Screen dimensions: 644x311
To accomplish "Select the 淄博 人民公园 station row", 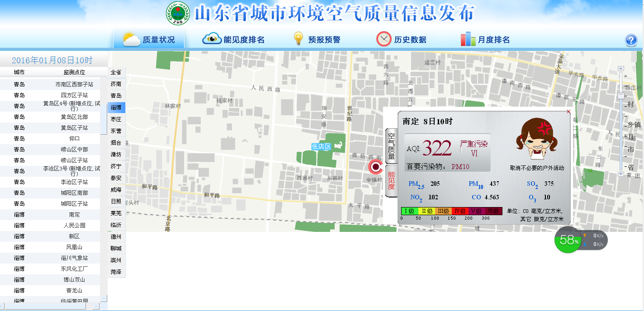I will 50,226.
